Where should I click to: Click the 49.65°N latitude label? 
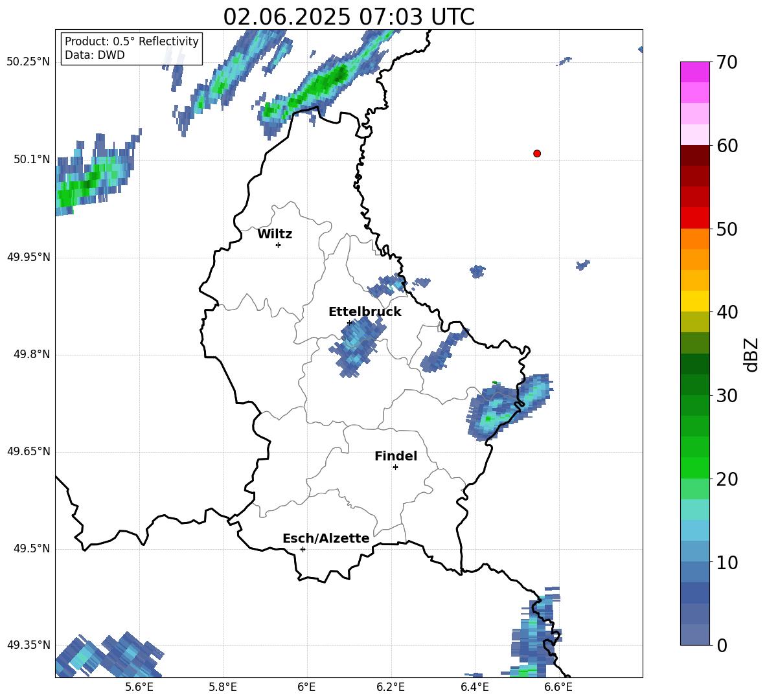pyautogui.click(x=29, y=451)
